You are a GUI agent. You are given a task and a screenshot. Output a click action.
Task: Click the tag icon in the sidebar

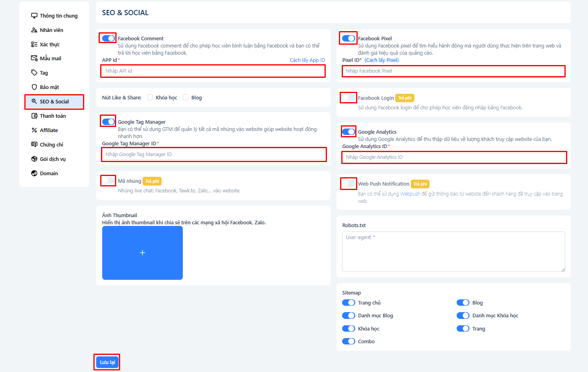click(x=34, y=73)
